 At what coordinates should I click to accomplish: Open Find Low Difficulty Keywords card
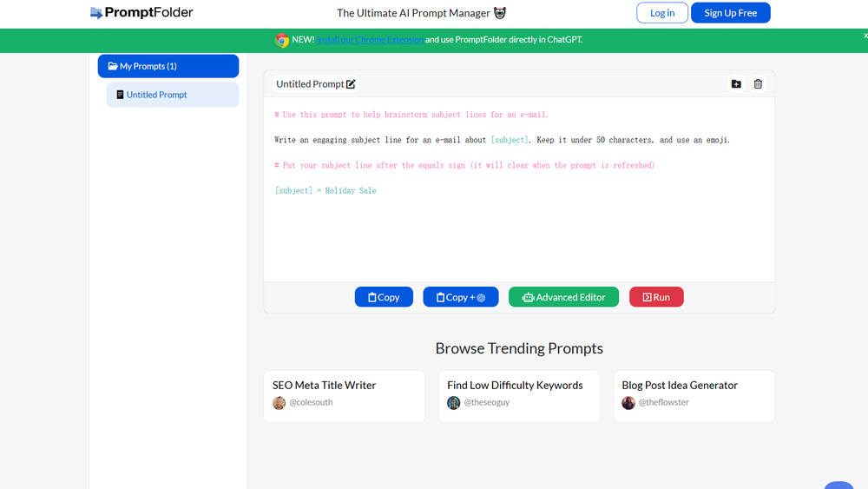click(x=519, y=396)
